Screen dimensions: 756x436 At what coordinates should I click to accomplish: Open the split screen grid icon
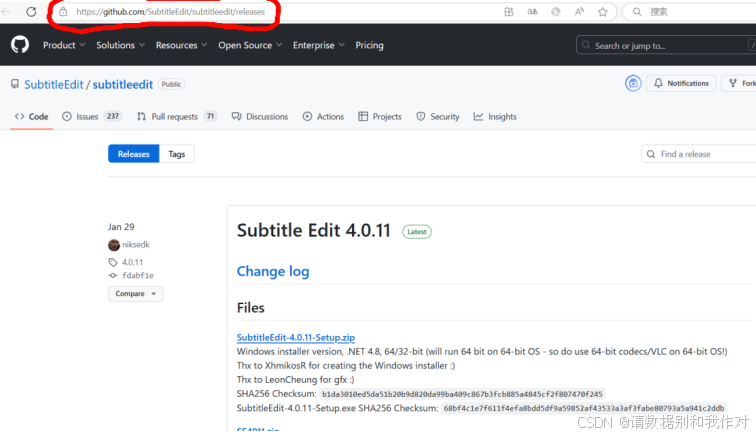click(509, 12)
